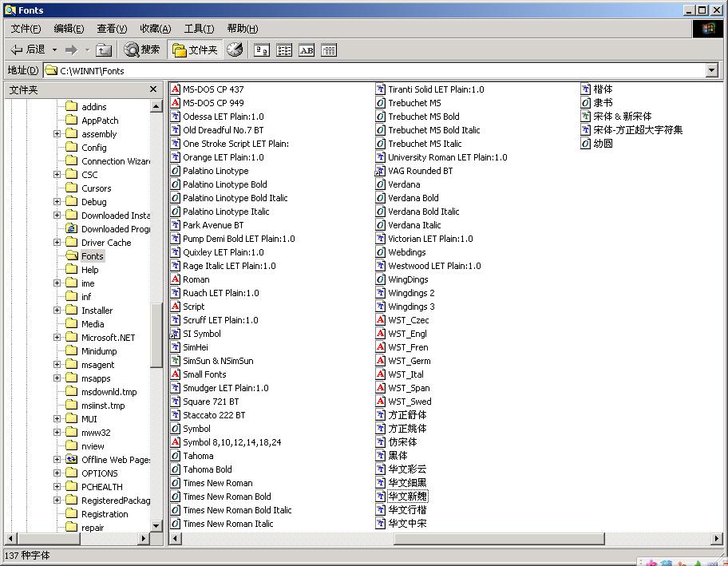Click the Back (后退) arrow button

click(28, 49)
